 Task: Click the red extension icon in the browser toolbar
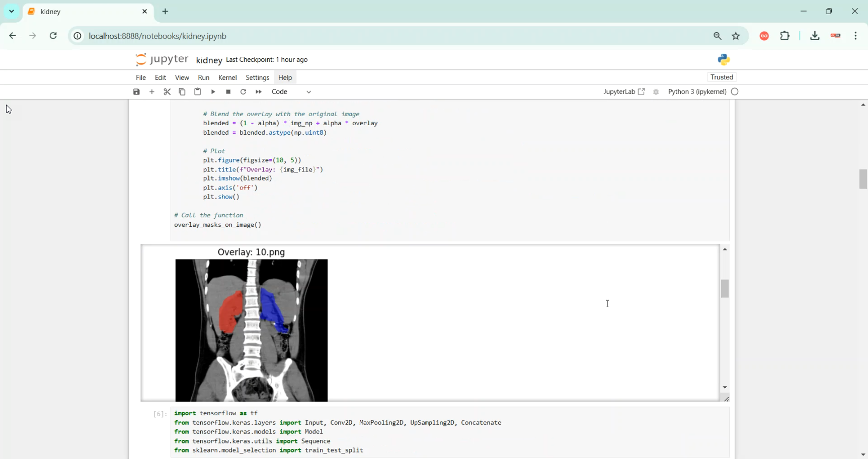click(x=764, y=36)
